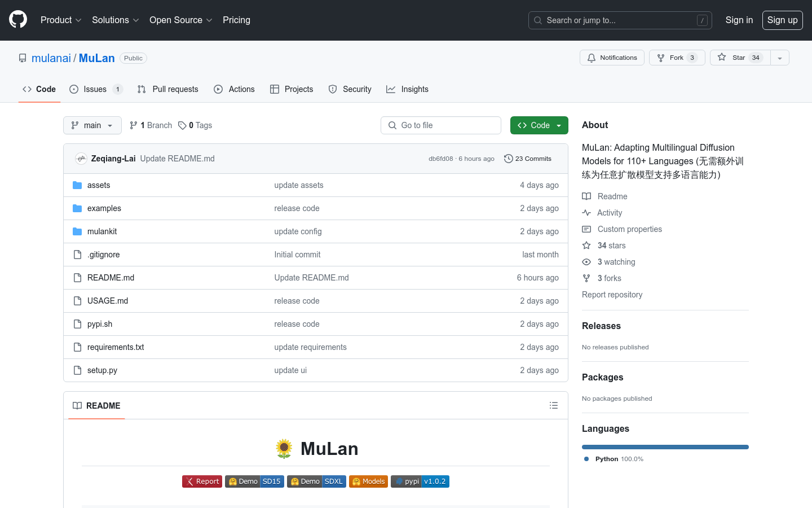Expand the Product menu
This screenshot has height=508, width=812.
(x=61, y=20)
